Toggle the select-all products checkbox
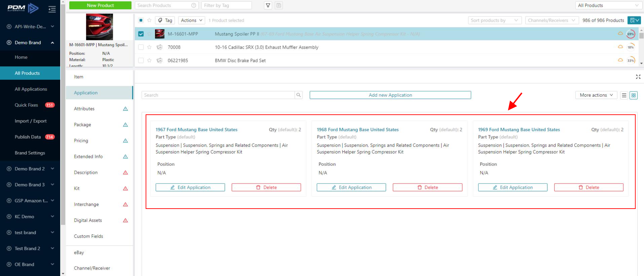 tap(141, 20)
